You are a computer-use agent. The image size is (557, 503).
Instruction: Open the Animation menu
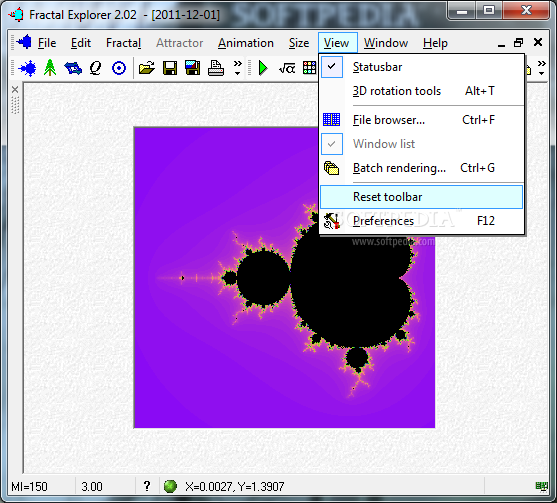(246, 43)
